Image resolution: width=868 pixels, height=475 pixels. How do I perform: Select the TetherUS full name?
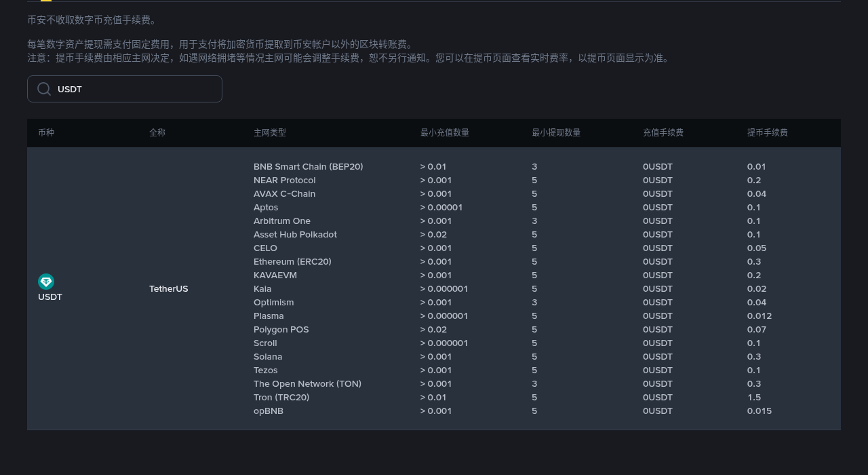(x=169, y=289)
